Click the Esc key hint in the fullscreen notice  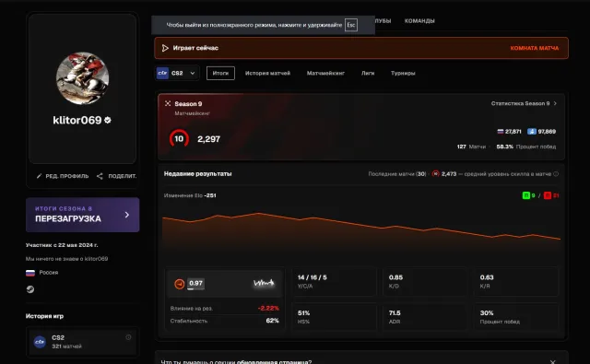coord(351,25)
